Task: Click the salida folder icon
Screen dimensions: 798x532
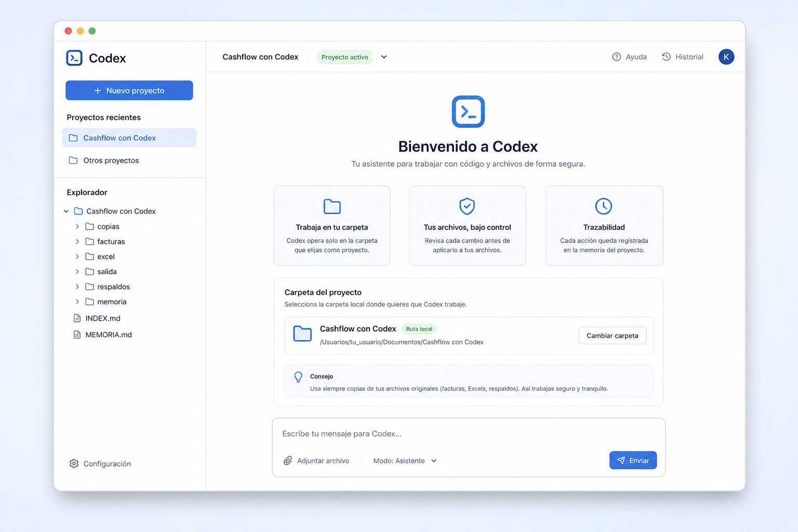Action: [x=90, y=272]
